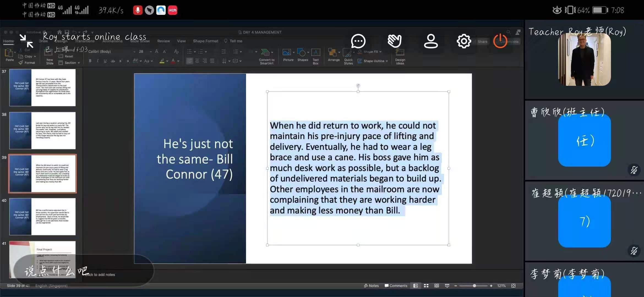Open the meeting settings gear icon
This screenshot has height=297, width=644.
(x=464, y=41)
